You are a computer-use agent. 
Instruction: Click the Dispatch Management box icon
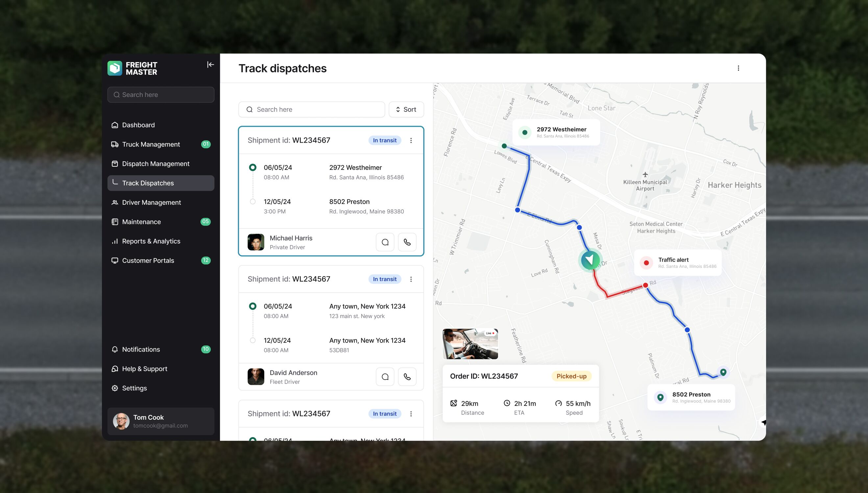[115, 164]
